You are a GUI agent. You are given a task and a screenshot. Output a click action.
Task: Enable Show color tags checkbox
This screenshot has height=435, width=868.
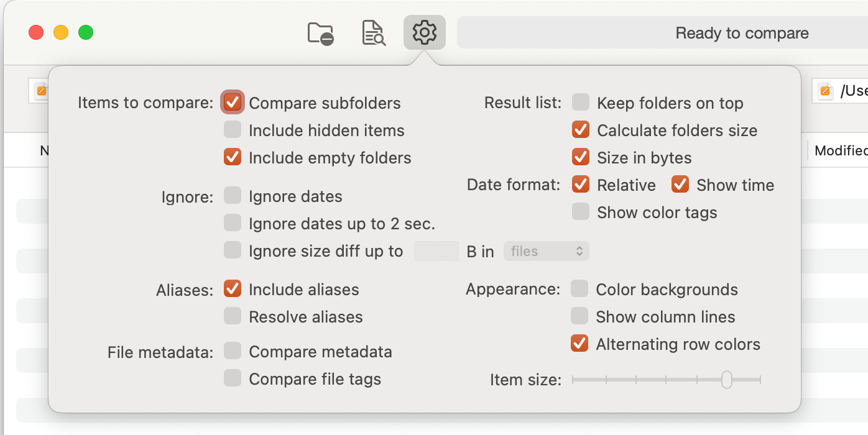click(581, 212)
